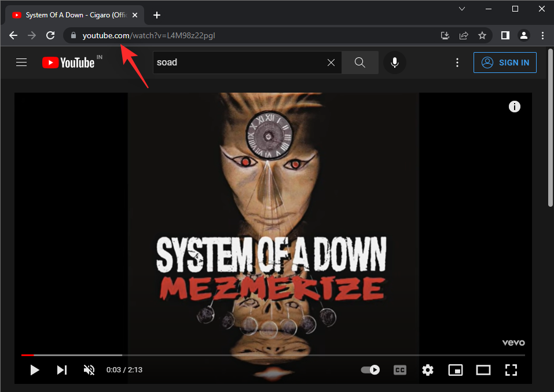This screenshot has height=392, width=554.
Task: Install YouTube app via the address bar icon
Action: coord(445,35)
